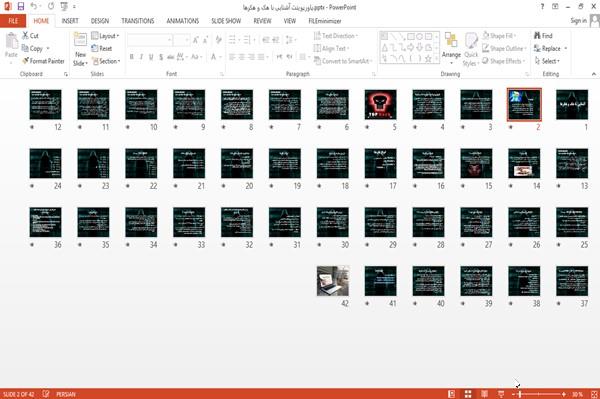Image resolution: width=600 pixels, height=399 pixels.
Task: Click Align Text button
Action: click(331, 48)
